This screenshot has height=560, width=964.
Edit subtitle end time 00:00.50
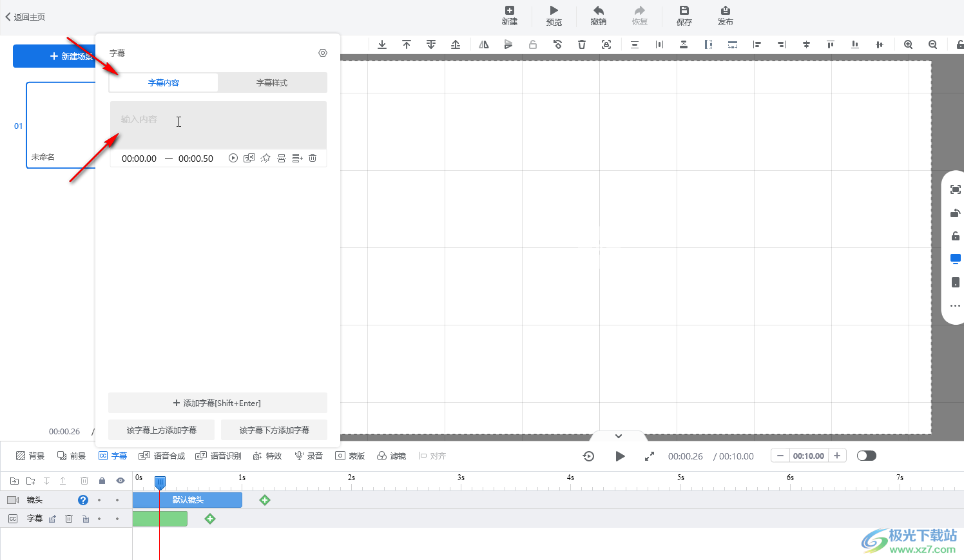(x=196, y=158)
